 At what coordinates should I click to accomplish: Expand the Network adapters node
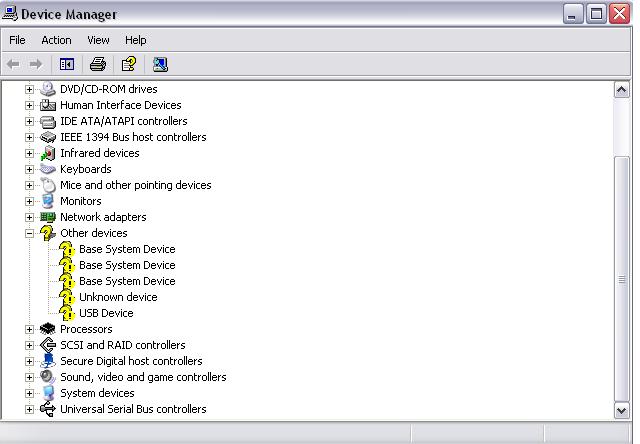pos(29,217)
